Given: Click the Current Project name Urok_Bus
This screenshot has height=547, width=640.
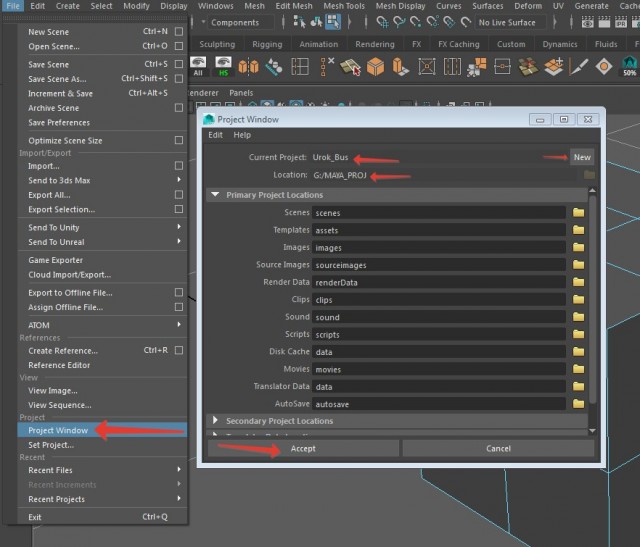Looking at the screenshot, I should coord(330,157).
